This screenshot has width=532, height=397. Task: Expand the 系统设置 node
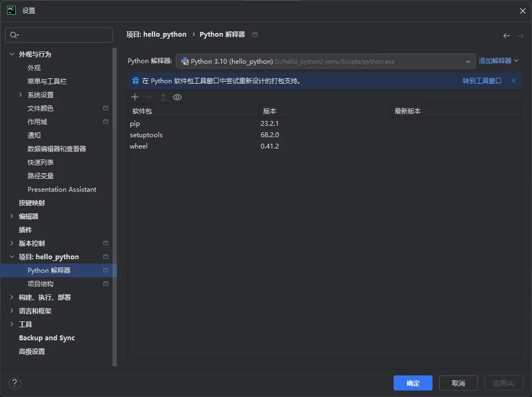pos(21,95)
